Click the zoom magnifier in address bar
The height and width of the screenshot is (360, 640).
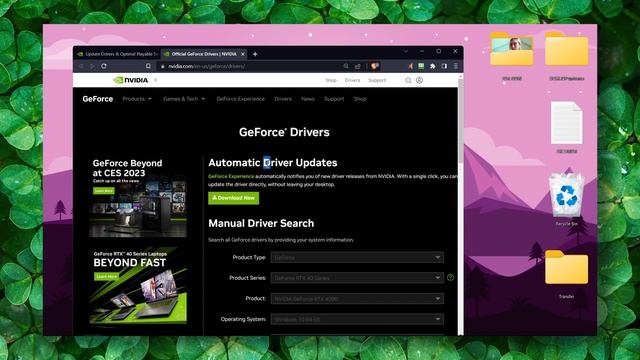(x=346, y=66)
